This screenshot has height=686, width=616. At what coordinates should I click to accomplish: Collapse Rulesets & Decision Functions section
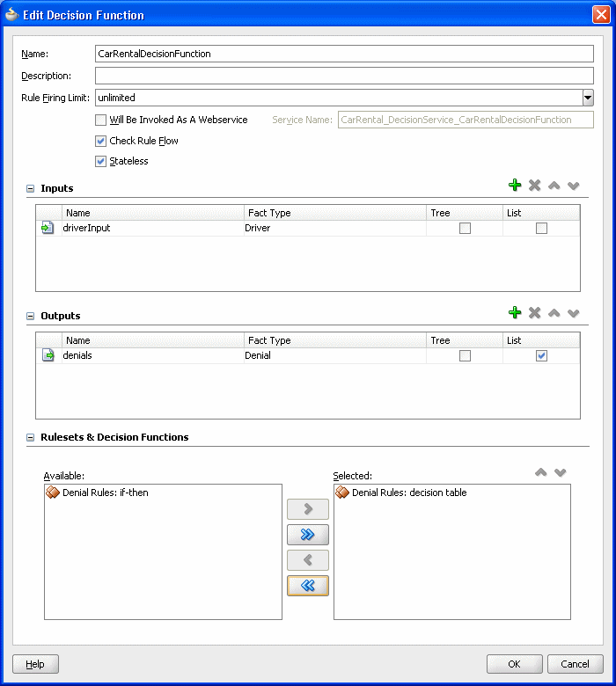(x=30, y=437)
